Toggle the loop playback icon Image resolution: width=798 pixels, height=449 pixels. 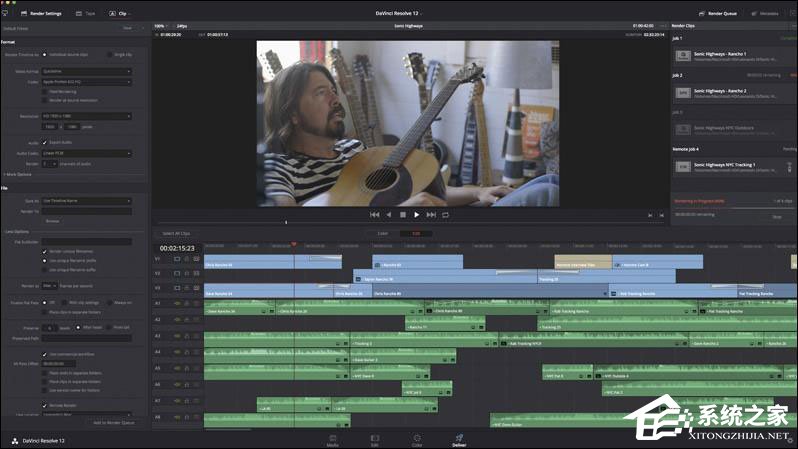(x=445, y=214)
